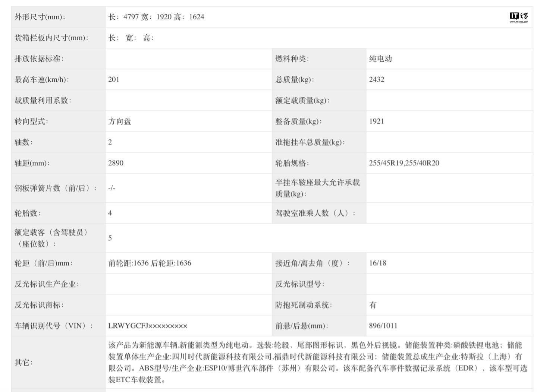Click the remarks paragraph starting 该产品为新能源车辆
The image size is (537, 392).
tap(318, 363)
